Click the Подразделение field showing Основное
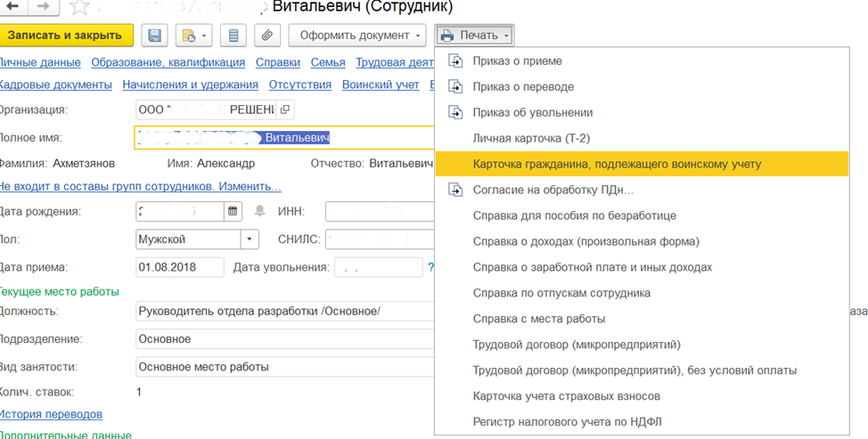 click(x=285, y=339)
